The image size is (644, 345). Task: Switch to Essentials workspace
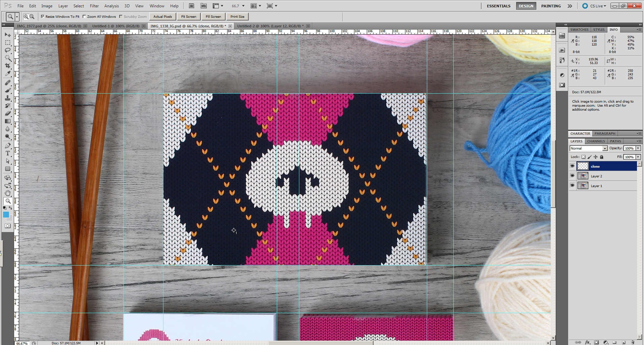coord(499,6)
